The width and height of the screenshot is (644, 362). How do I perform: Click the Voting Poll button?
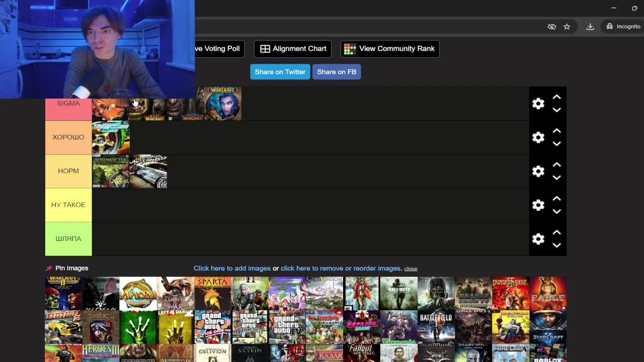(x=219, y=49)
